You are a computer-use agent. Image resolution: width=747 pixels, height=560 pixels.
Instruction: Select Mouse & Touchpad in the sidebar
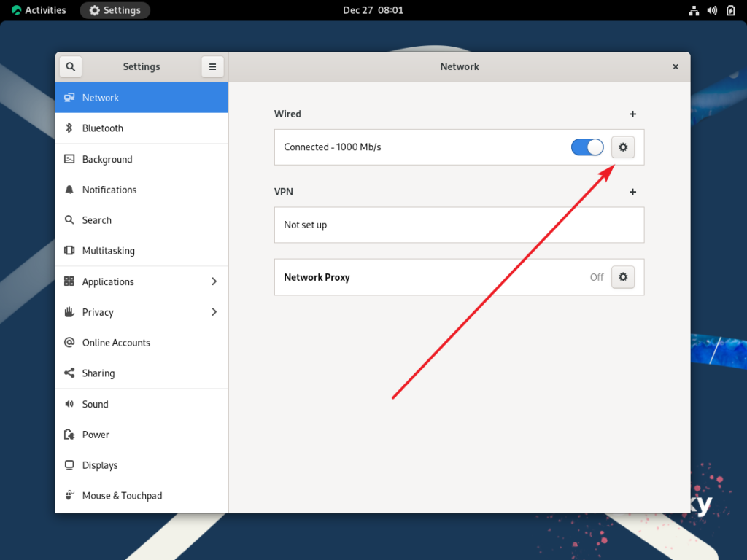pyautogui.click(x=69, y=495)
